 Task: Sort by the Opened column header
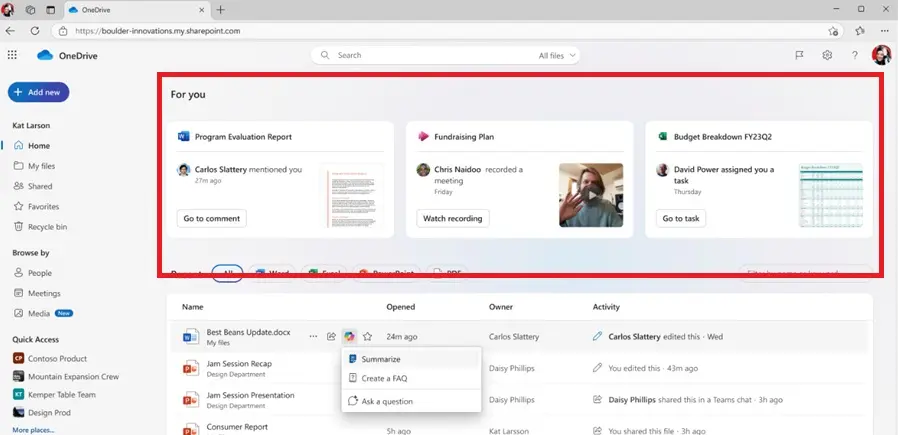[x=400, y=307]
